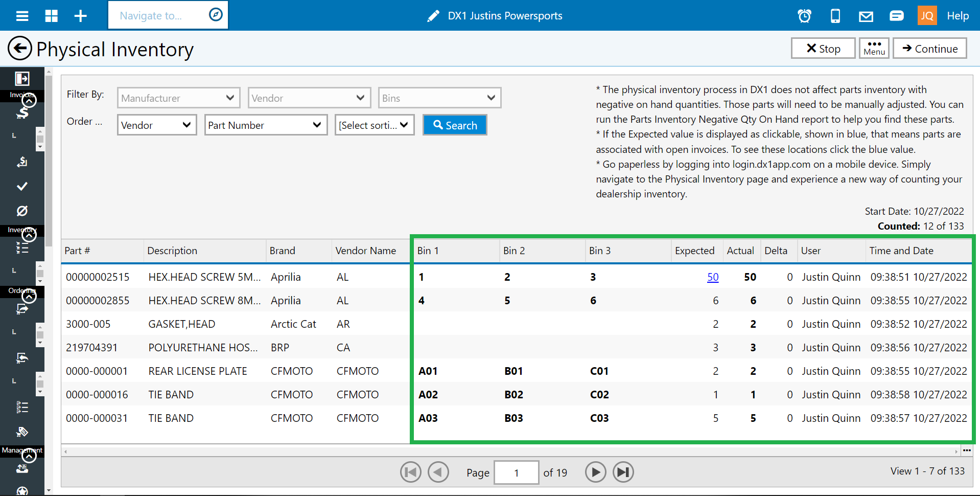The height and width of the screenshot is (496, 980).
Task: Click the compass icon in Navigate box
Action: coord(216,15)
